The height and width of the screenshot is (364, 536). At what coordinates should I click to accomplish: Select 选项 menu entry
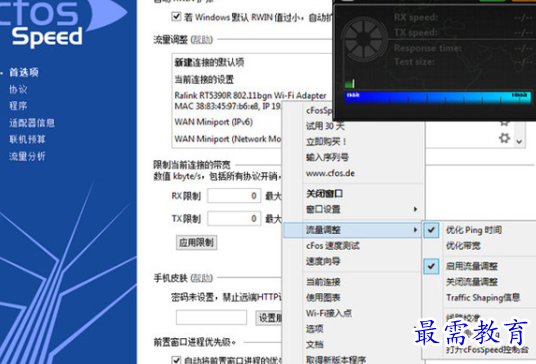tap(315, 329)
